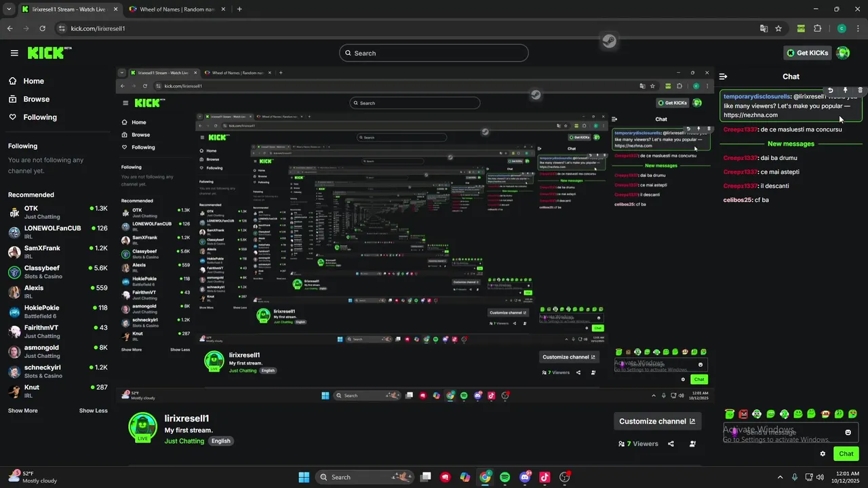Click the translate page icon
This screenshot has width=868, height=488.
[764, 28]
